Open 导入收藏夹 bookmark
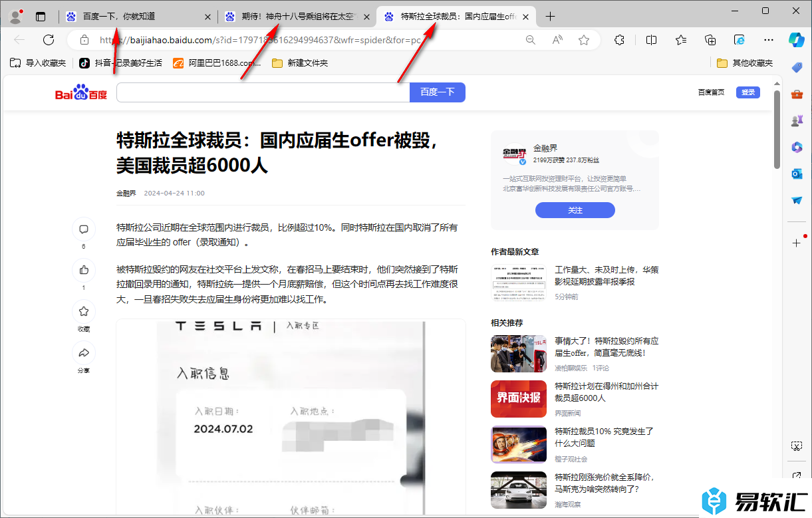This screenshot has width=812, height=518. [x=38, y=63]
